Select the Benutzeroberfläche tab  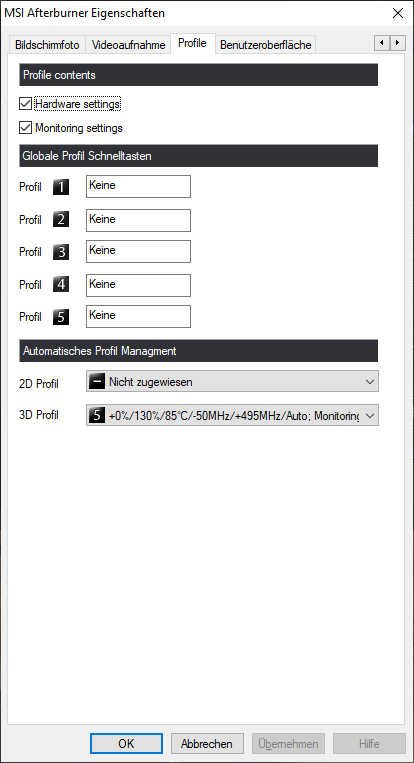tap(266, 45)
